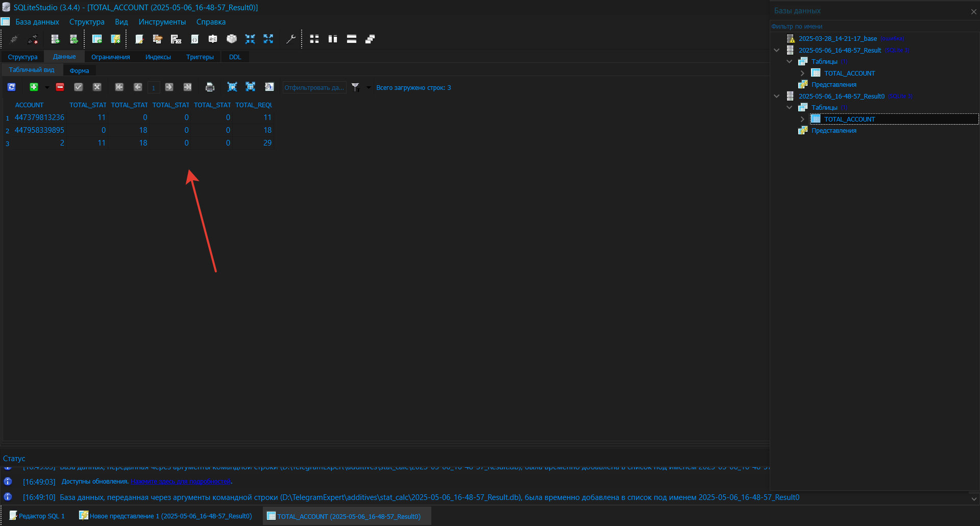Open the Редактор SQL 1 window tab
This screenshot has height=526, width=980.
click(x=38, y=516)
